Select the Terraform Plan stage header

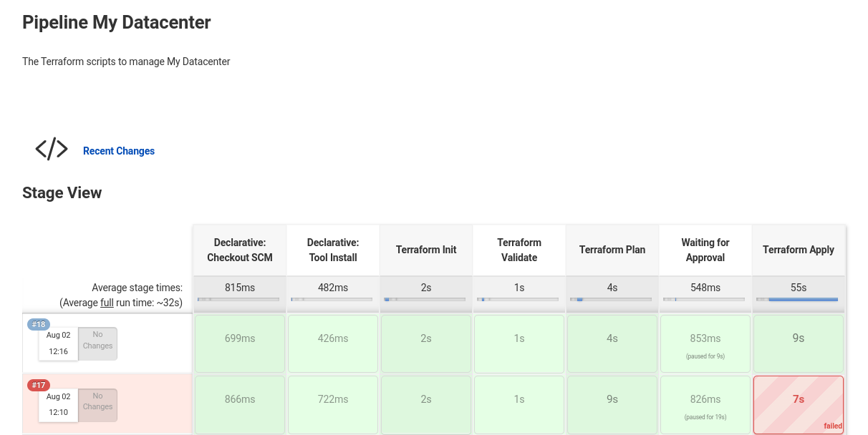click(612, 250)
